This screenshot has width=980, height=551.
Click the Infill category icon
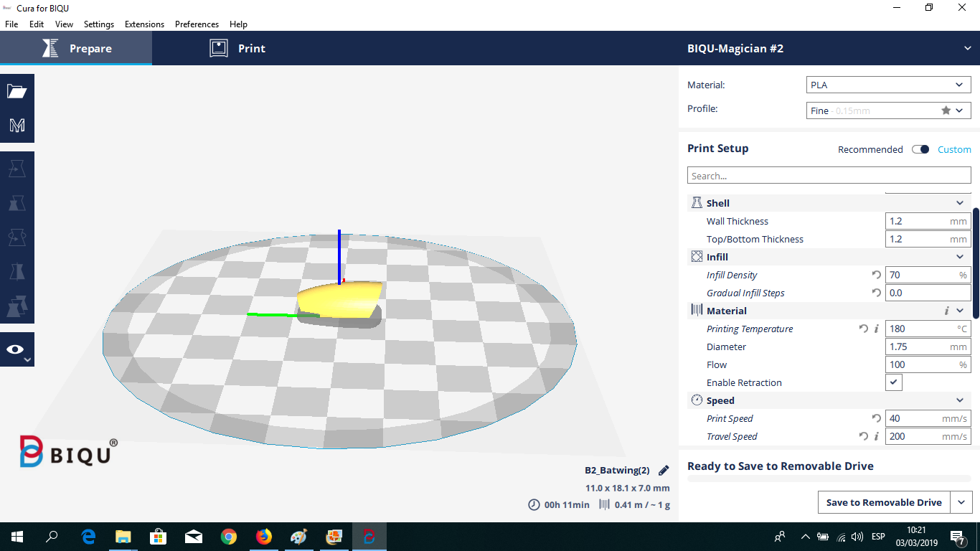(x=697, y=257)
